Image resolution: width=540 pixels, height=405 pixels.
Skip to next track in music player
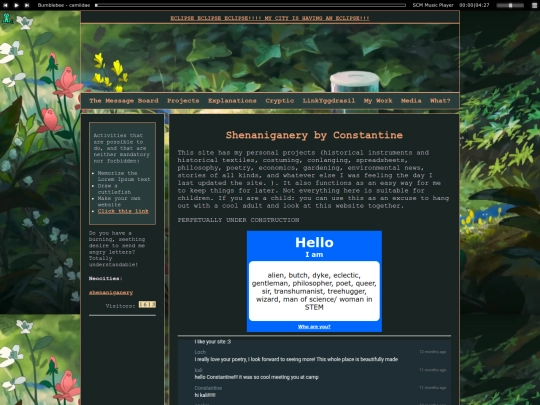(27, 5)
